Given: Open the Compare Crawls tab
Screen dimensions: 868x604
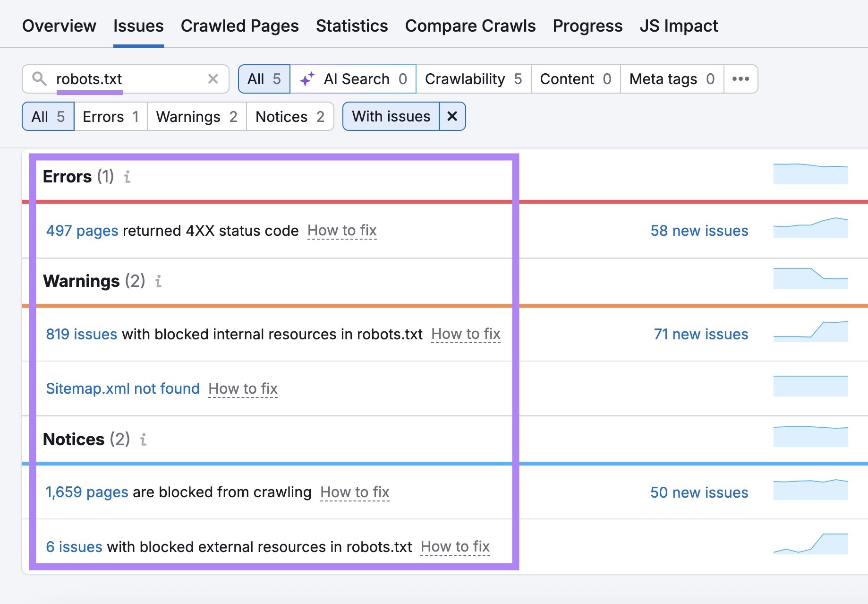Looking at the screenshot, I should pyautogui.click(x=470, y=26).
